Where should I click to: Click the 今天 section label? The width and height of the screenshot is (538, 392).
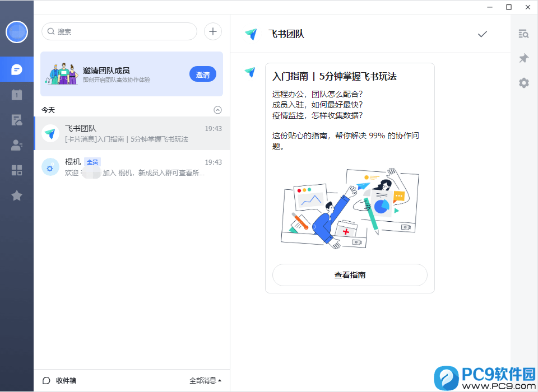pos(48,110)
